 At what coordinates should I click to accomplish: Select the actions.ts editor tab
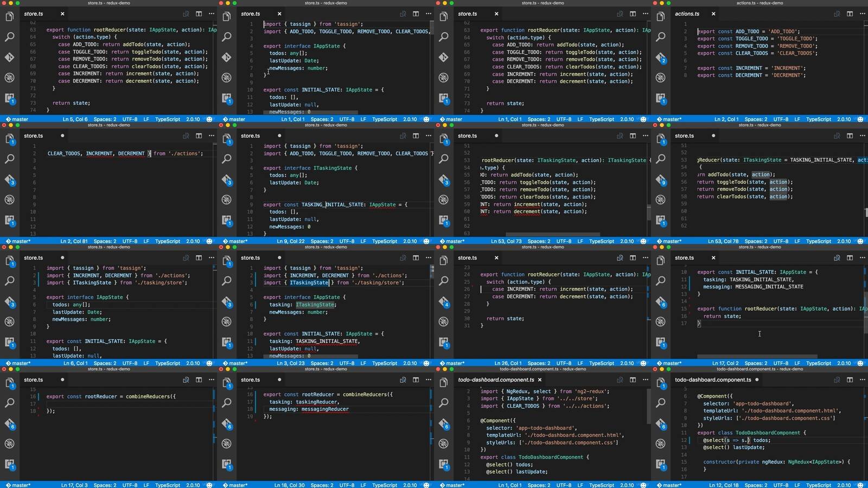[687, 14]
